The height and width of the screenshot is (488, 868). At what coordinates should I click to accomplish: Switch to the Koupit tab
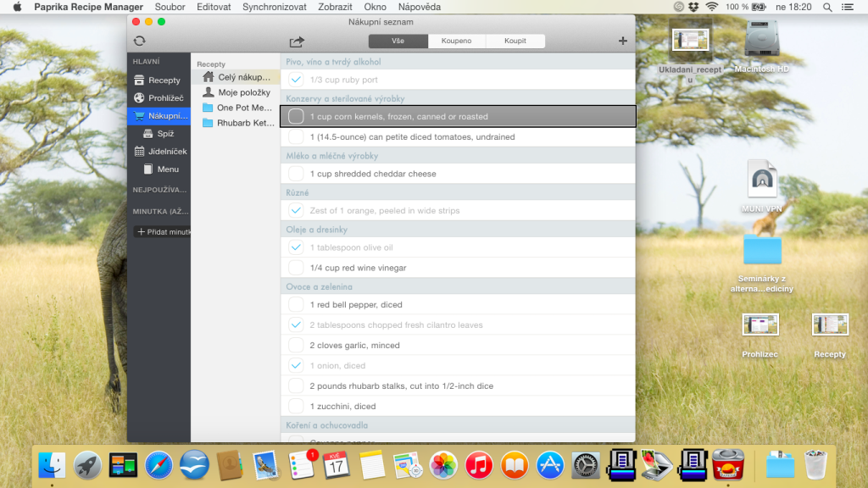coord(515,41)
